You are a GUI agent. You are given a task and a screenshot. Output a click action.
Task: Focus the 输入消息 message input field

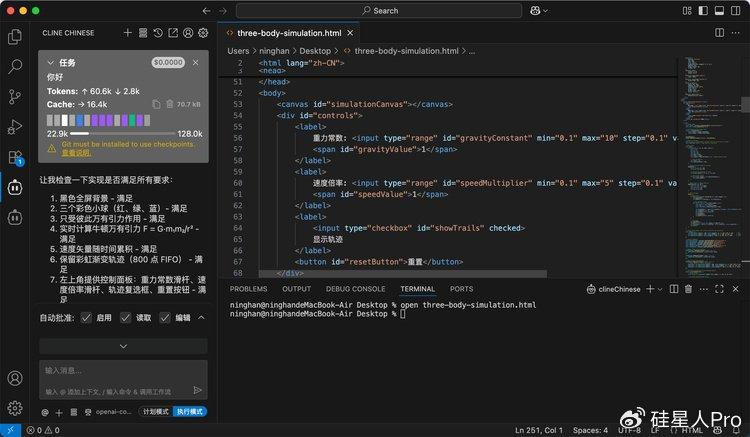click(x=123, y=380)
